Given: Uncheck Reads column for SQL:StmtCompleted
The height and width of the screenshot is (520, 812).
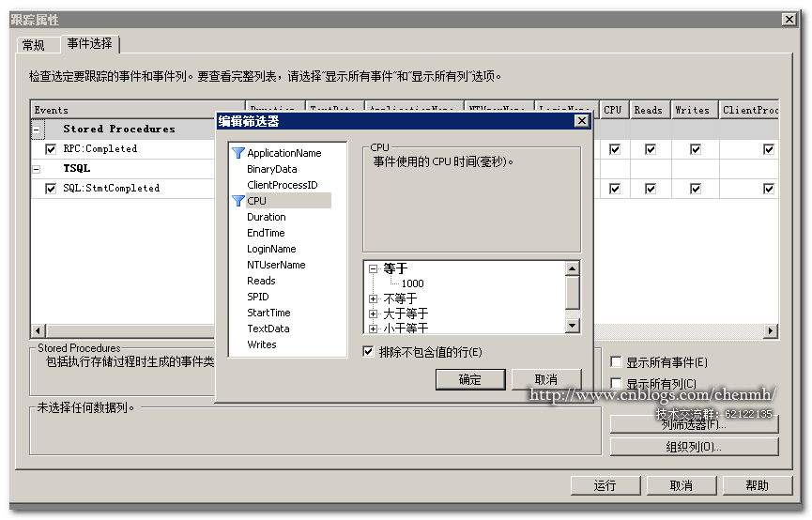Looking at the screenshot, I should (x=651, y=189).
